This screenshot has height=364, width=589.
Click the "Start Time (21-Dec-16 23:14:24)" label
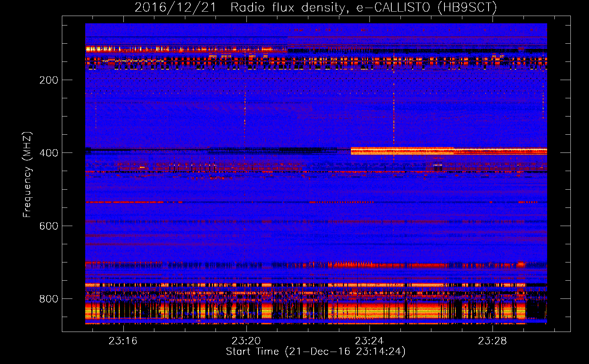point(316,352)
